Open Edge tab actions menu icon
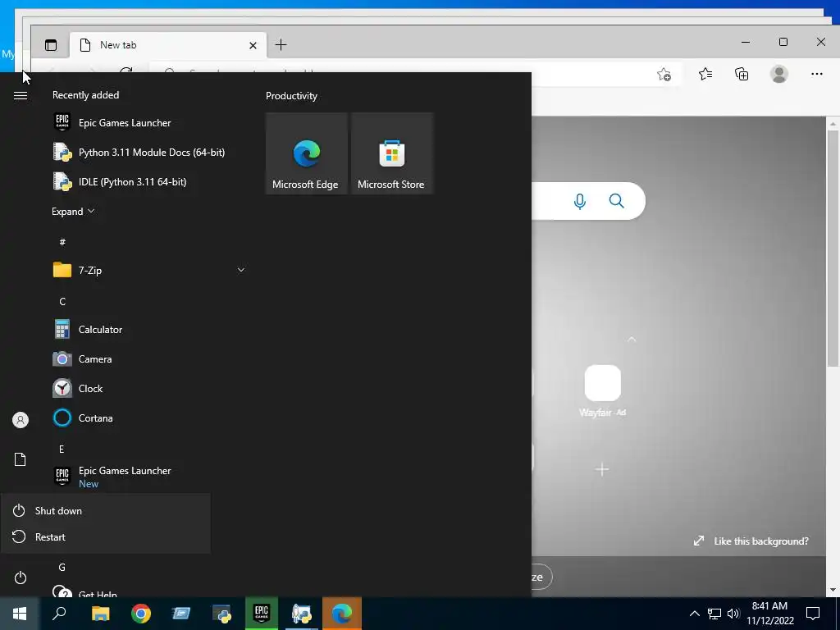The height and width of the screenshot is (630, 840). pyautogui.click(x=51, y=45)
